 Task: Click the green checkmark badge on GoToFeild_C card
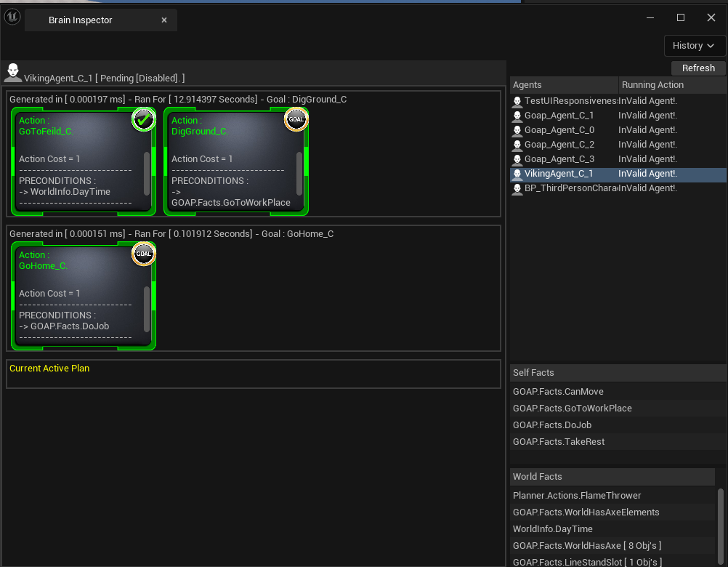pos(143,120)
